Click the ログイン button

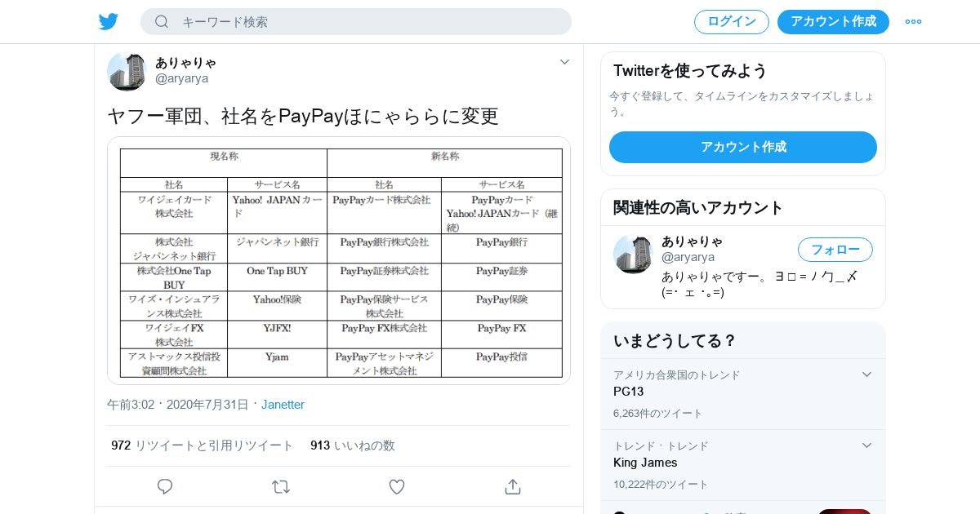tap(731, 22)
